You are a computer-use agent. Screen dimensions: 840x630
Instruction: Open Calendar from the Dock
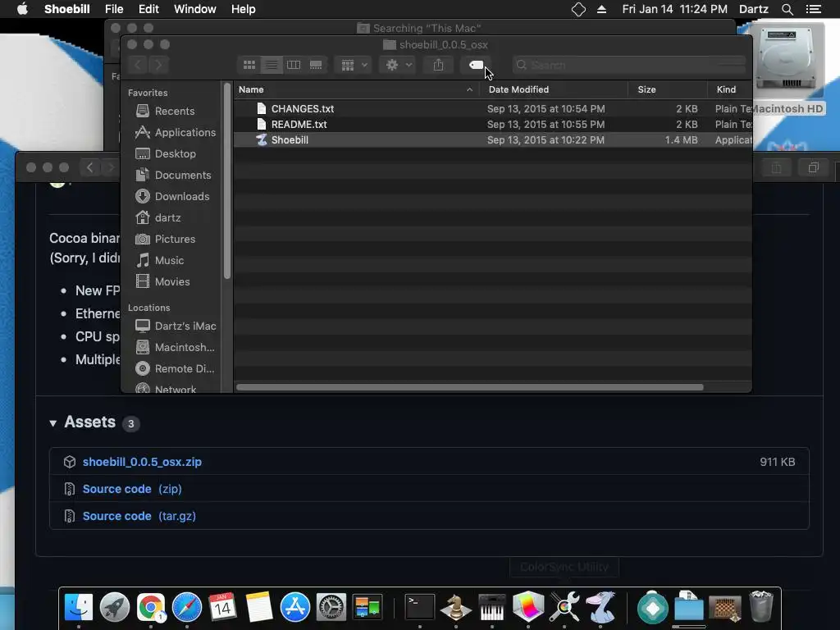pyautogui.click(x=223, y=608)
